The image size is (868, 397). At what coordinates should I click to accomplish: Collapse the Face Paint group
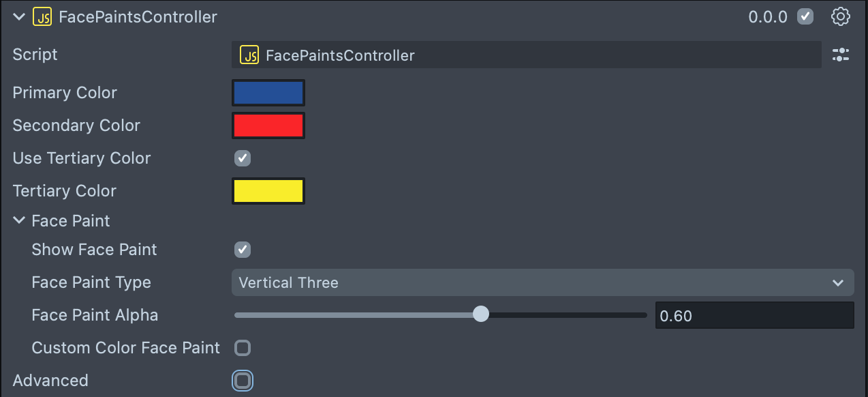(19, 221)
